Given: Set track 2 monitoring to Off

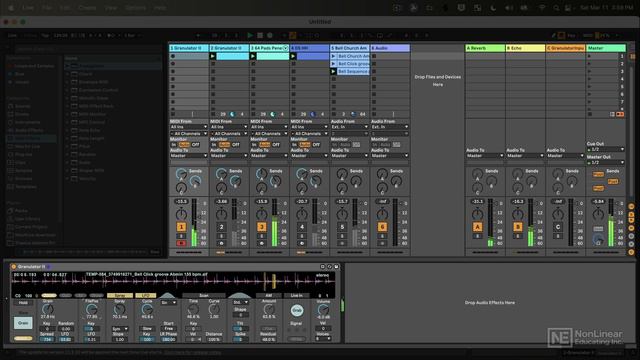Looking at the screenshot, I should point(236,144).
